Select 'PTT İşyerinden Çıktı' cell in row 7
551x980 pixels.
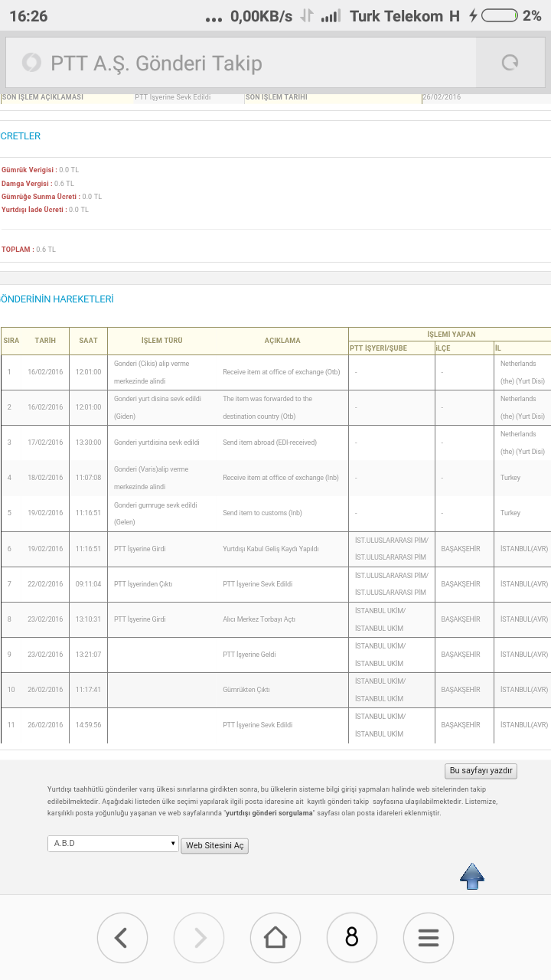143,584
